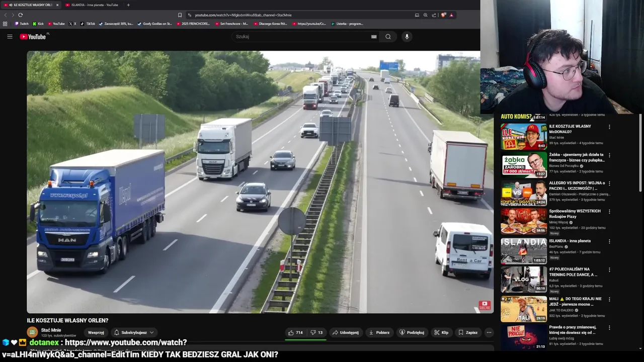Open options menu for Prawda o pracy zmianowej
Screen dimensions: 644x362
[x=609, y=328]
